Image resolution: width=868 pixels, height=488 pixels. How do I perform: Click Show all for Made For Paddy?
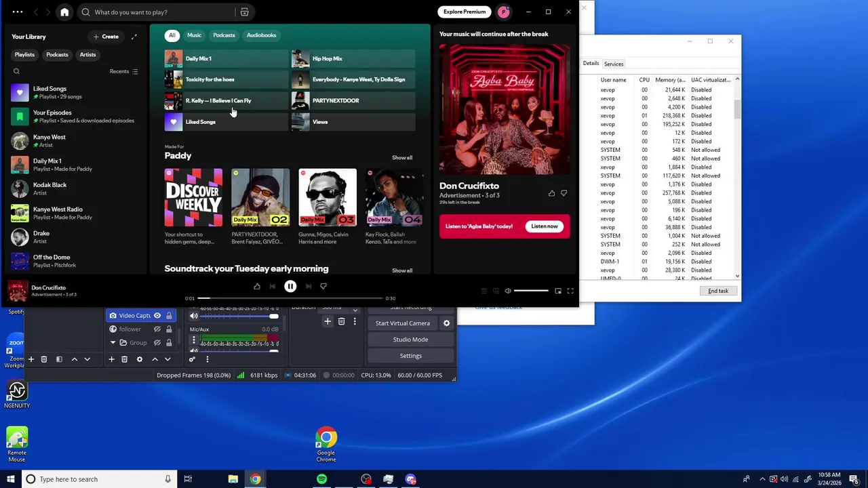pos(402,158)
